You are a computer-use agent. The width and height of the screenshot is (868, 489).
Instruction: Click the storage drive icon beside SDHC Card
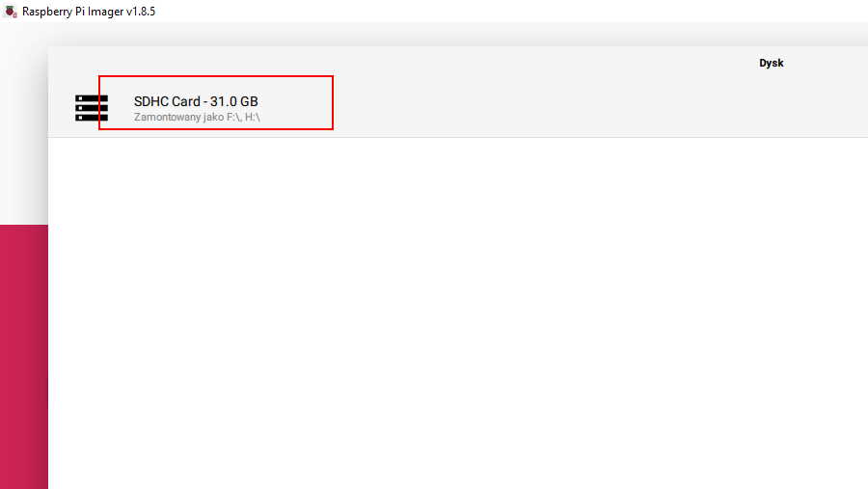(92, 108)
